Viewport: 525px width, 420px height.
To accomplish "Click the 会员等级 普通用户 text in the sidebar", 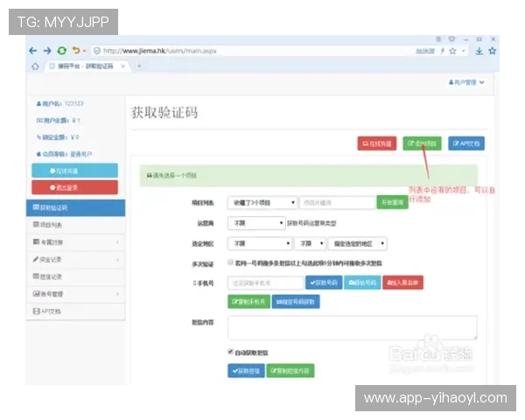I will pos(64,154).
